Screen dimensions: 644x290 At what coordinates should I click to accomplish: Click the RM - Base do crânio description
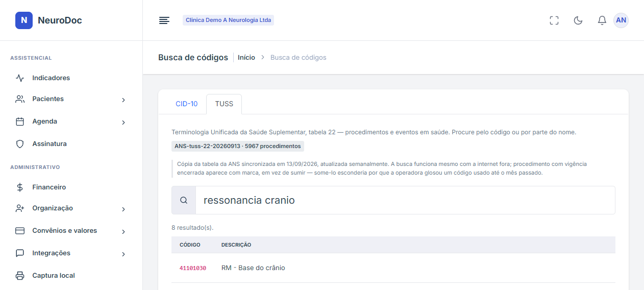[x=253, y=268]
